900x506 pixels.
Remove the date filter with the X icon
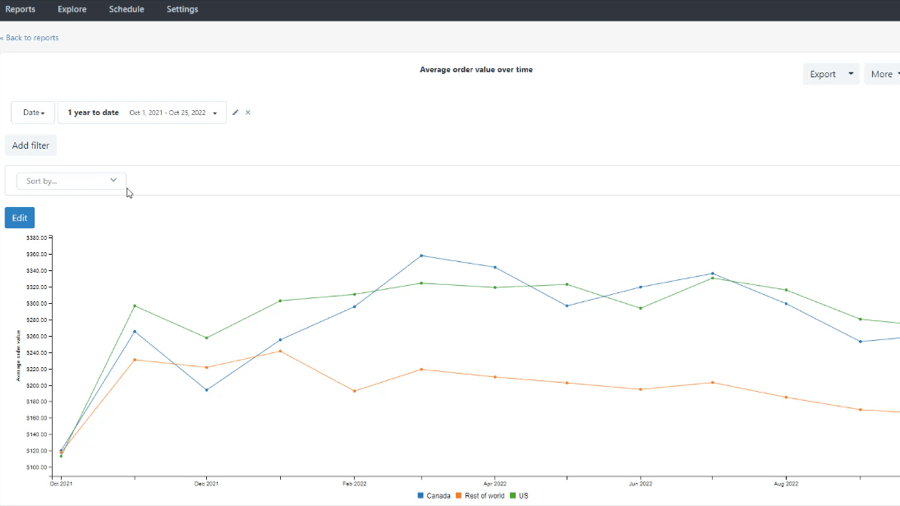248,113
